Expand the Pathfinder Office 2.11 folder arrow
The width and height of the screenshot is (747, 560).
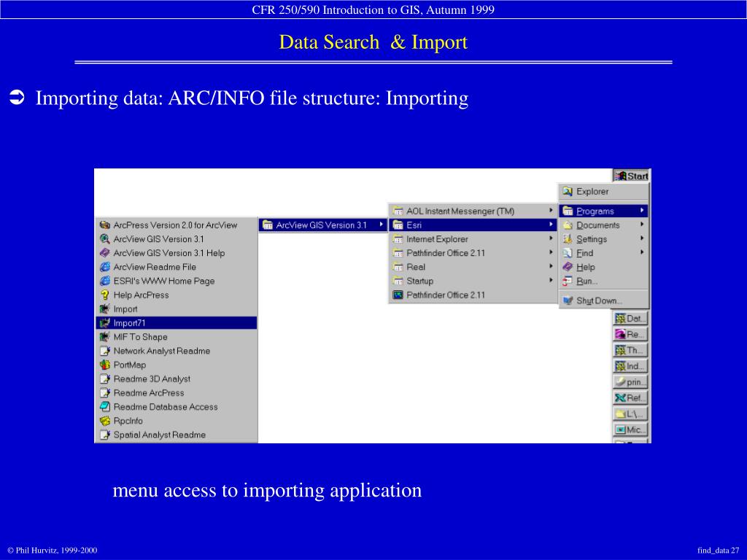coord(551,252)
